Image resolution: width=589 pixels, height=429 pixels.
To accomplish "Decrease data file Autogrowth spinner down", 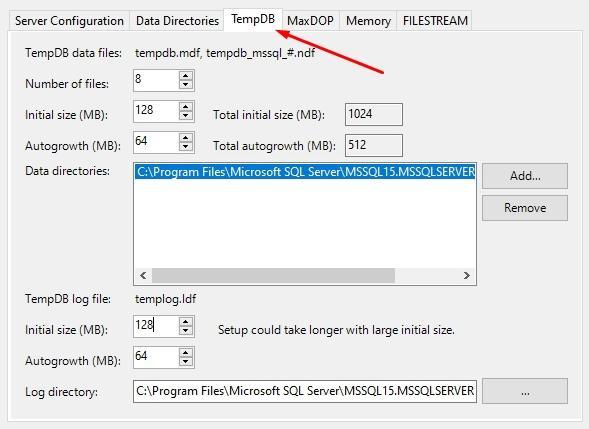I will pos(186,147).
